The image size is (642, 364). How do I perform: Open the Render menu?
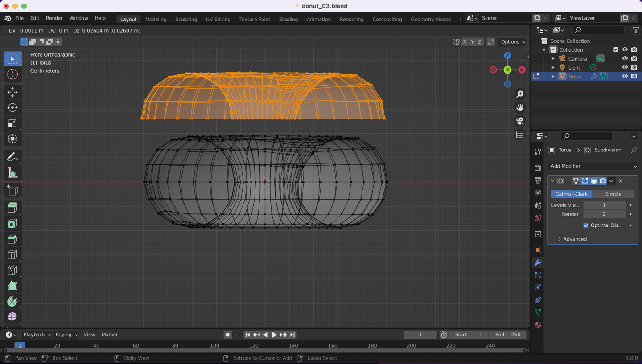[54, 18]
